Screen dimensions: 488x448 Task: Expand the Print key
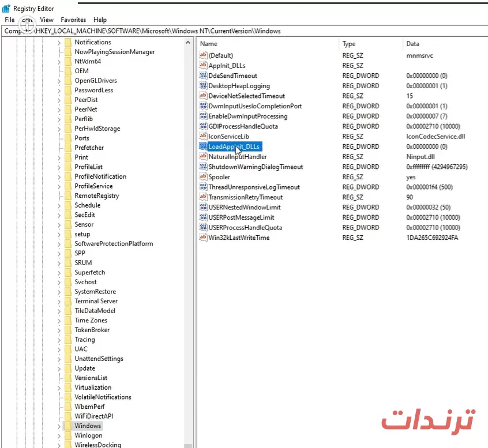coord(59,158)
